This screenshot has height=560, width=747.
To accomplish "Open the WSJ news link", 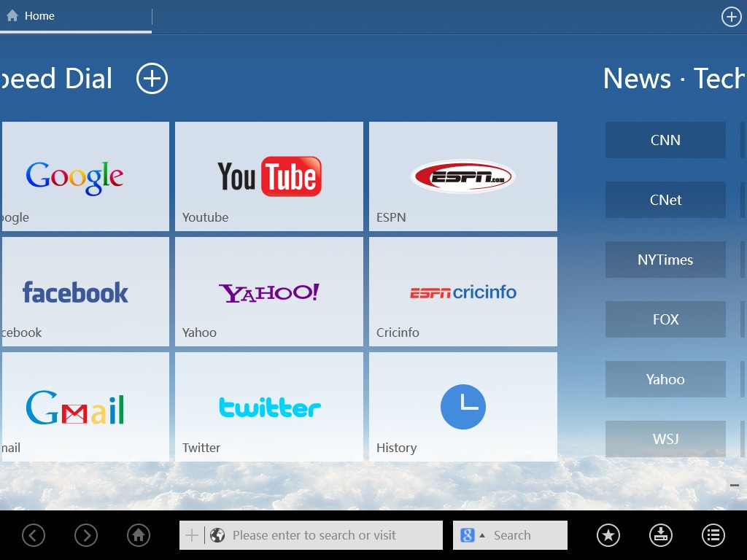I will [x=665, y=438].
